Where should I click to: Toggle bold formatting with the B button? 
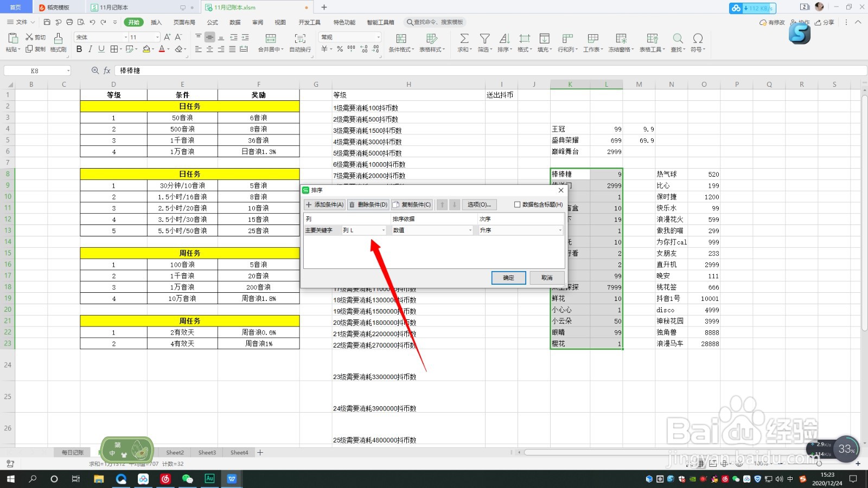[x=79, y=49]
